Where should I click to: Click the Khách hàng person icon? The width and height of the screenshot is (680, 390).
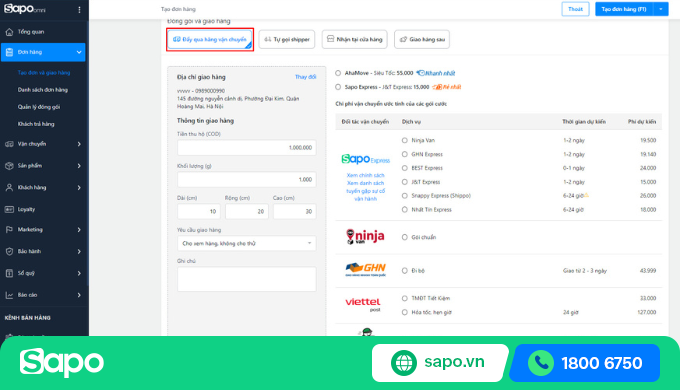point(9,187)
